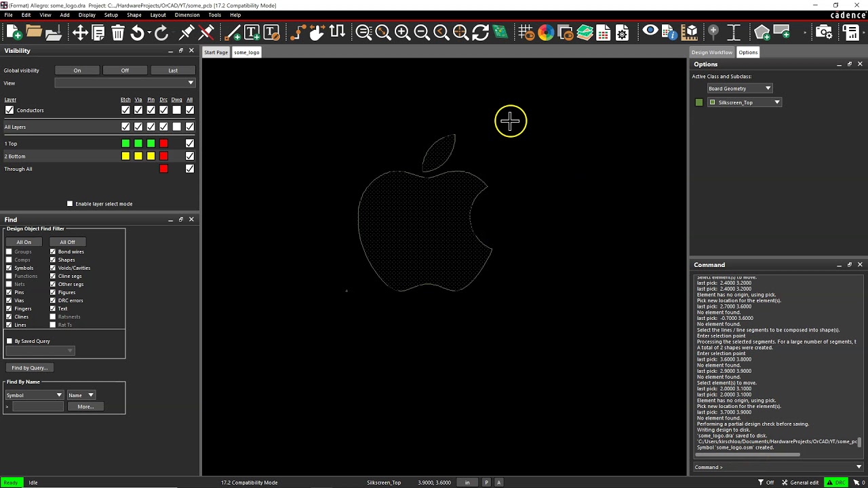868x488 pixels.
Task: Click the global visibility Off button
Action: pos(125,70)
